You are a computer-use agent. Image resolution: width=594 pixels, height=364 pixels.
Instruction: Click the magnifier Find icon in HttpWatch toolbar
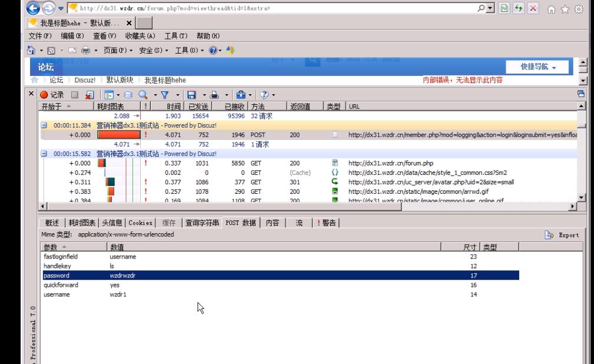point(143,95)
